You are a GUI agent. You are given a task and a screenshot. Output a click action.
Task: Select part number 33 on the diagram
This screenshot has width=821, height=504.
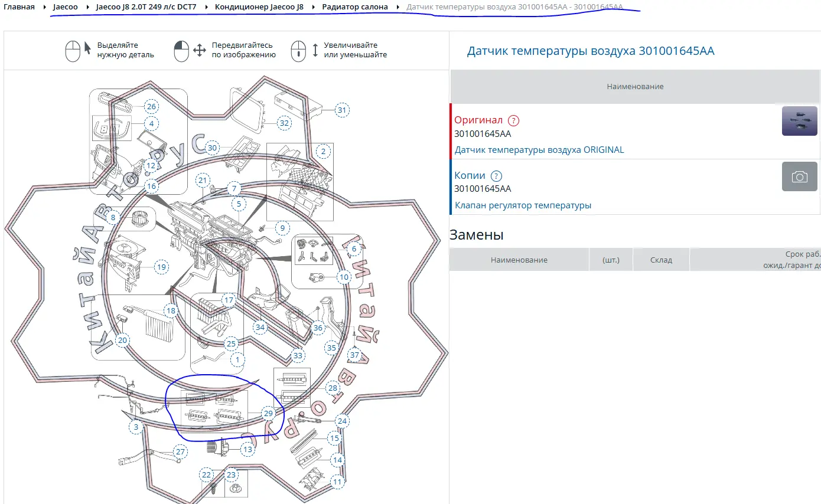[x=298, y=355]
